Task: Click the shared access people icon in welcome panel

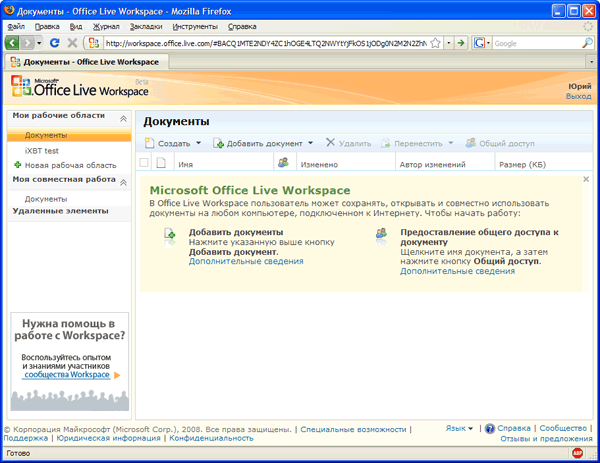Action: [x=381, y=233]
